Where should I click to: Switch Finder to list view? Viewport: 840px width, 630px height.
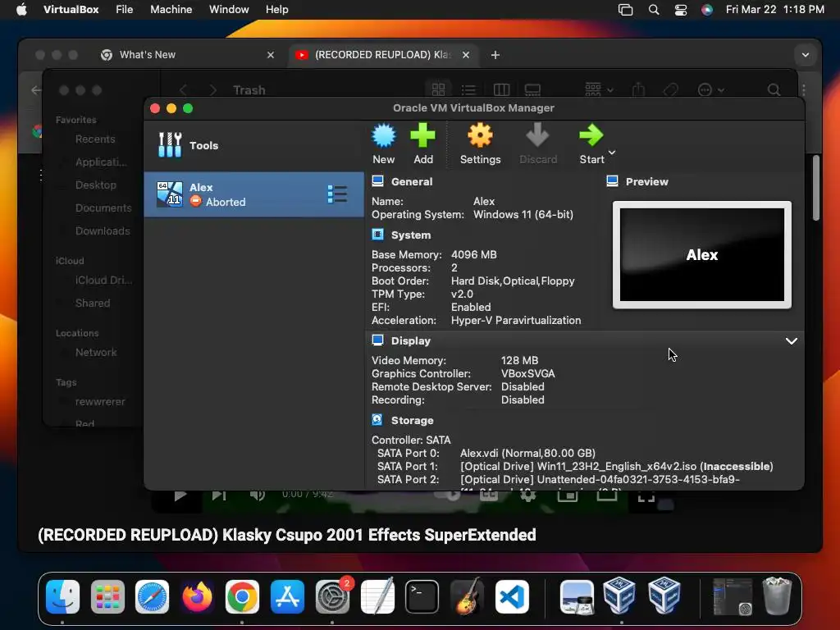coord(468,89)
